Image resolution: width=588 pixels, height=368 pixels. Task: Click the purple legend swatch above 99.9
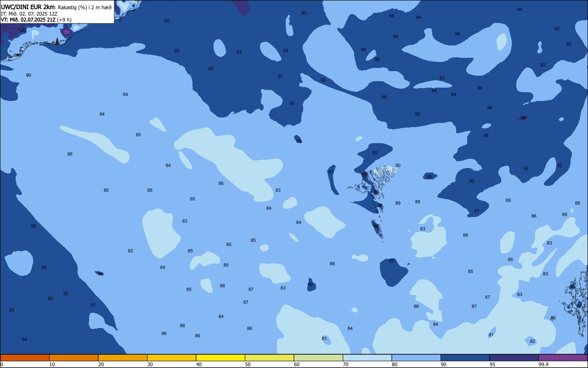(x=563, y=357)
